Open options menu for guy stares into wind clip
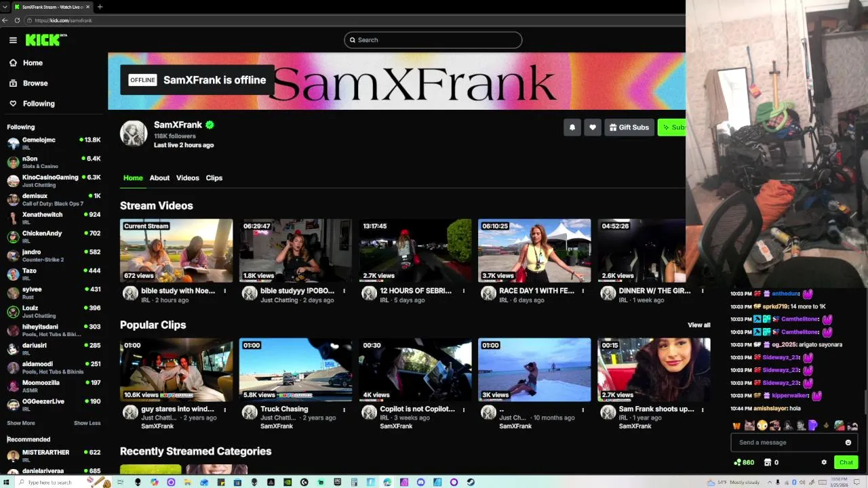This screenshot has height=488, width=868. tap(225, 409)
